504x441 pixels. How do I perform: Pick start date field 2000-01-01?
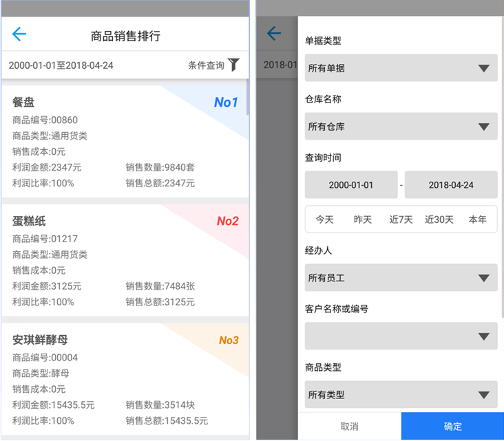coord(351,185)
